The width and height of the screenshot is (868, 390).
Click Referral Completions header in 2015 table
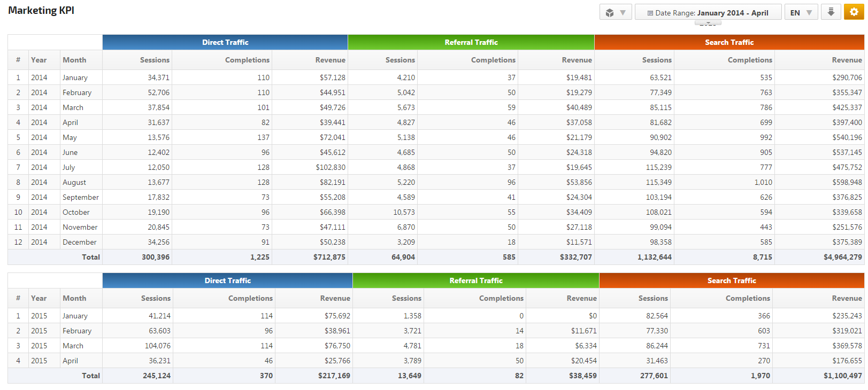(501, 298)
